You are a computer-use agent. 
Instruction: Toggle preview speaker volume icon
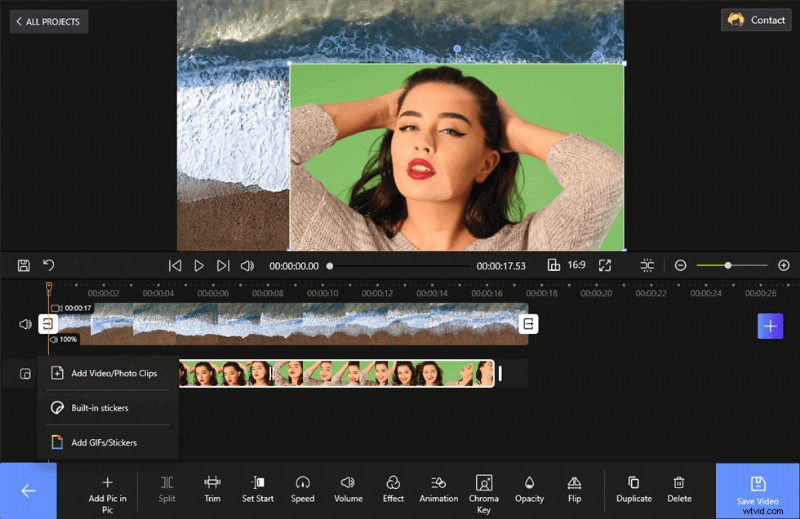[x=247, y=266]
